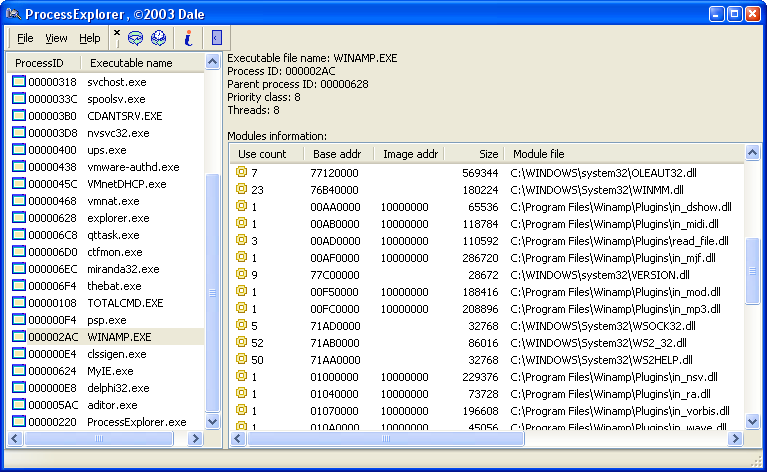Select the delphi32.exe process icon
This screenshot has height=472, width=767.
(19, 387)
